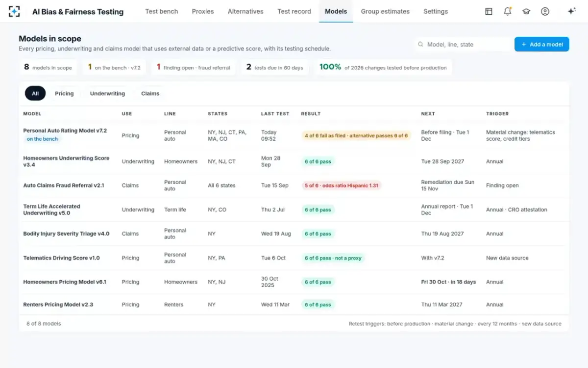Click the 100% of 2026 changes tested chip
Viewport: 588px width, 368px height.
click(383, 67)
